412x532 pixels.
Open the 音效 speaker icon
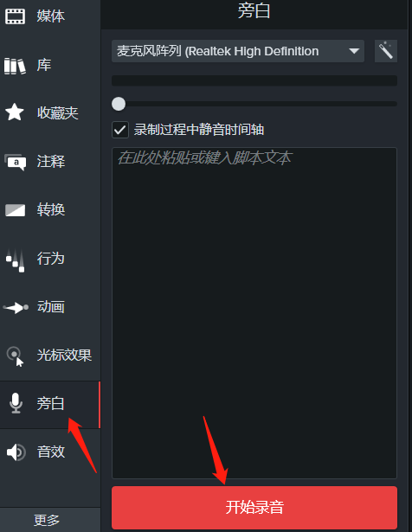(16, 452)
